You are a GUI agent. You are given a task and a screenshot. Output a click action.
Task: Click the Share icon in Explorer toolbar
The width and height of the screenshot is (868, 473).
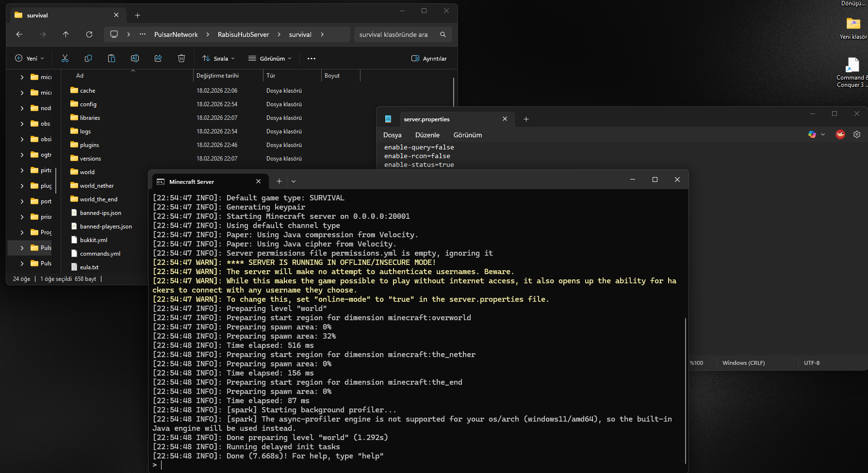[x=158, y=59]
